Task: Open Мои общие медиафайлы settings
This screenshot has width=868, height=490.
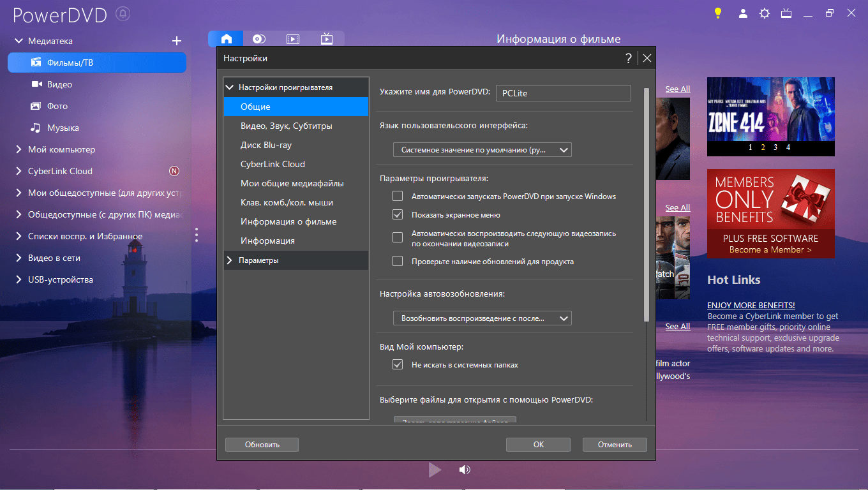Action: pyautogui.click(x=296, y=183)
